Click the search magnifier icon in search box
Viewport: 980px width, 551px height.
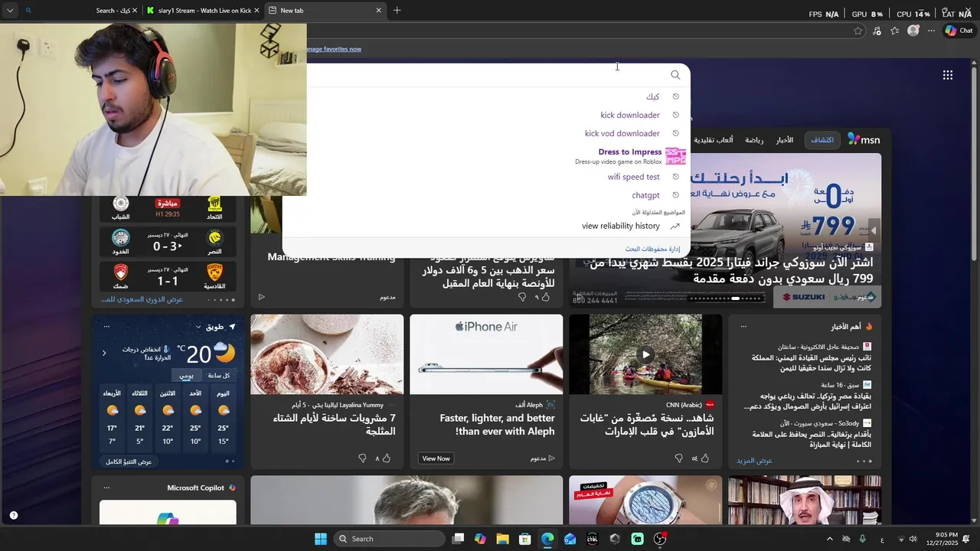(675, 75)
